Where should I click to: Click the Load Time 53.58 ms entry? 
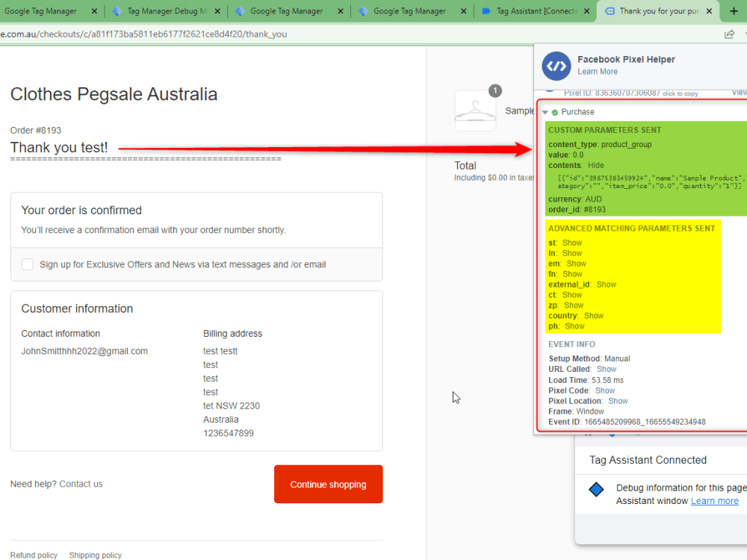(586, 380)
